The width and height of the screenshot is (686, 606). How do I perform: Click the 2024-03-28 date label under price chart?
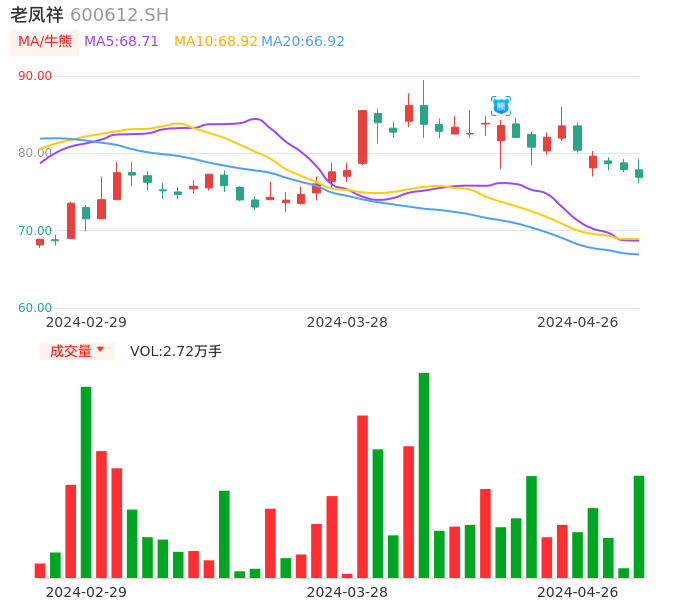pos(347,322)
